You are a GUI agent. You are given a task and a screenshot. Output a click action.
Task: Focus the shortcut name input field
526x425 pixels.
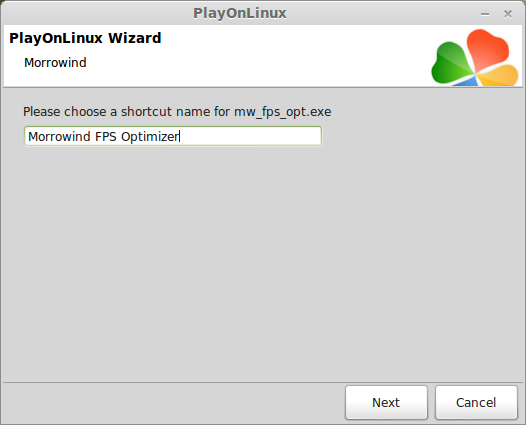(173, 136)
